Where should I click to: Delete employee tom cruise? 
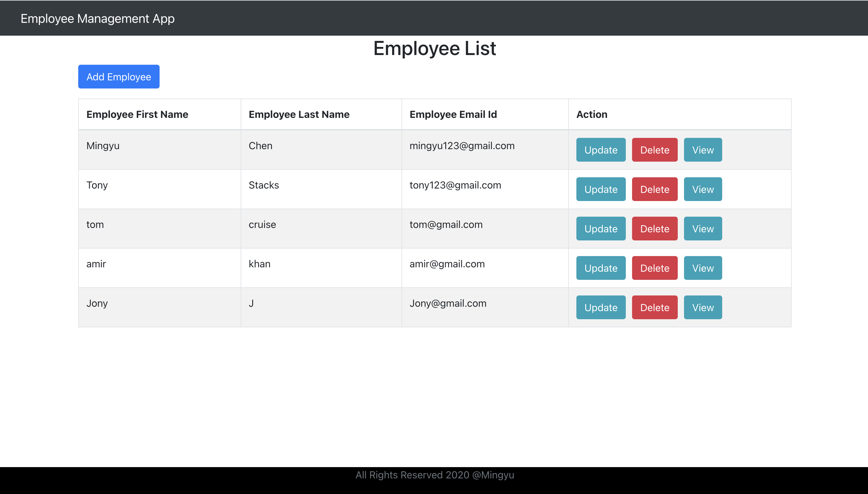coord(654,228)
